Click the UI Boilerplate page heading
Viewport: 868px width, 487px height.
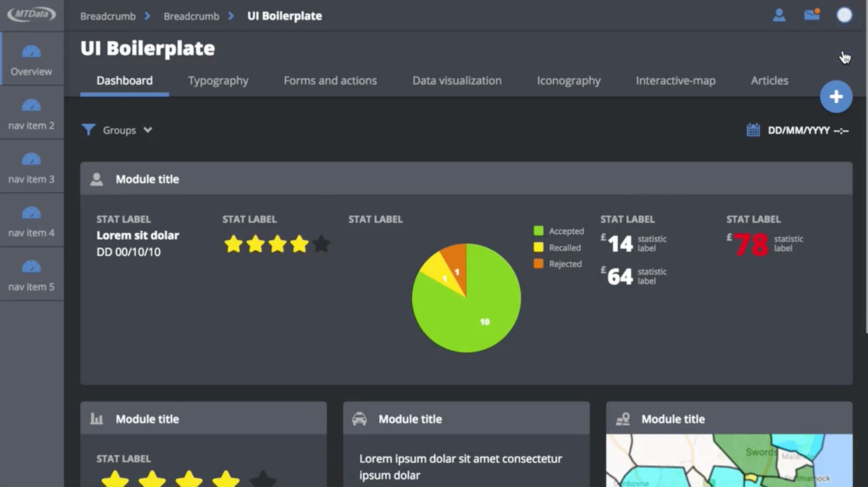[148, 48]
